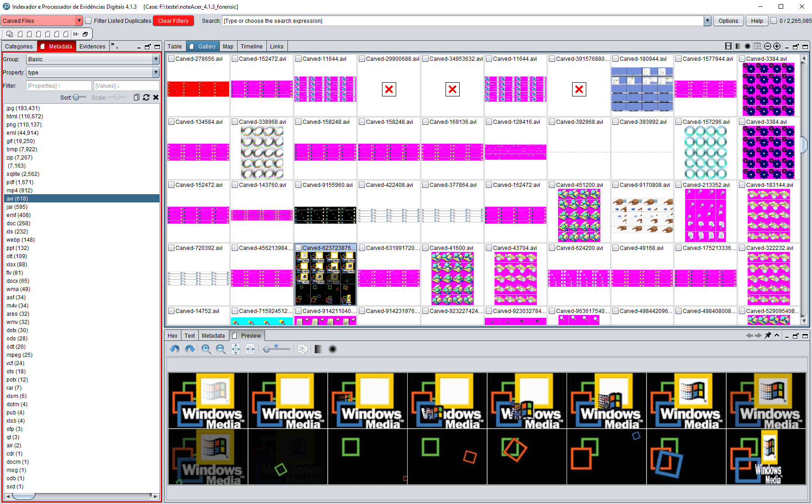812x504 pixels.
Task: Check the checkbox on Carved-278656.avi thumbnail
Action: (171, 58)
